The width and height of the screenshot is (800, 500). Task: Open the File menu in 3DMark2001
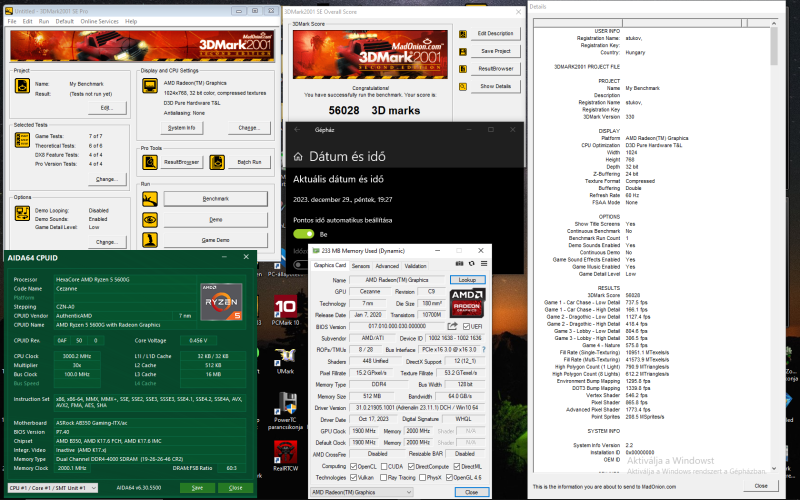click(12, 21)
